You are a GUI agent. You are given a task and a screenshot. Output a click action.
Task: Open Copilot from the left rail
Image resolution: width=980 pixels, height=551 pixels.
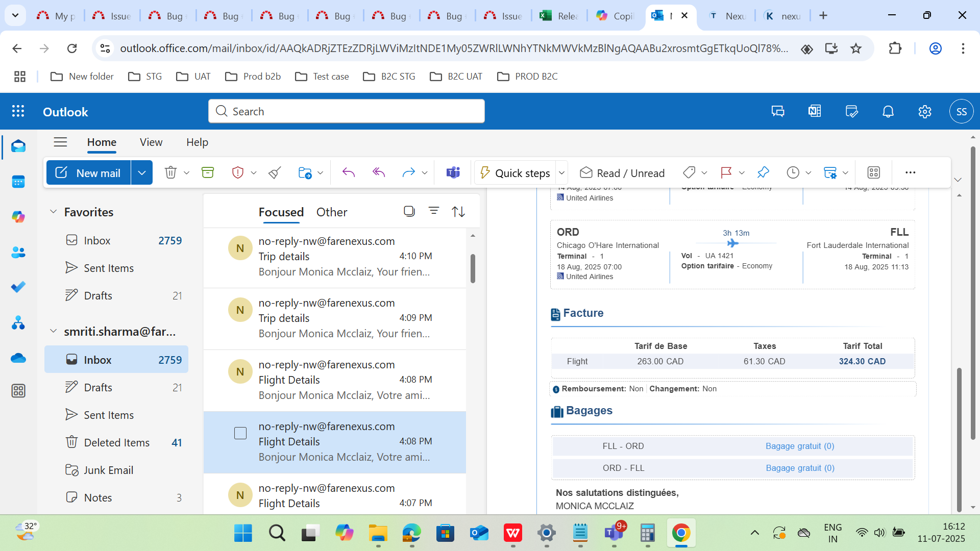point(18,217)
